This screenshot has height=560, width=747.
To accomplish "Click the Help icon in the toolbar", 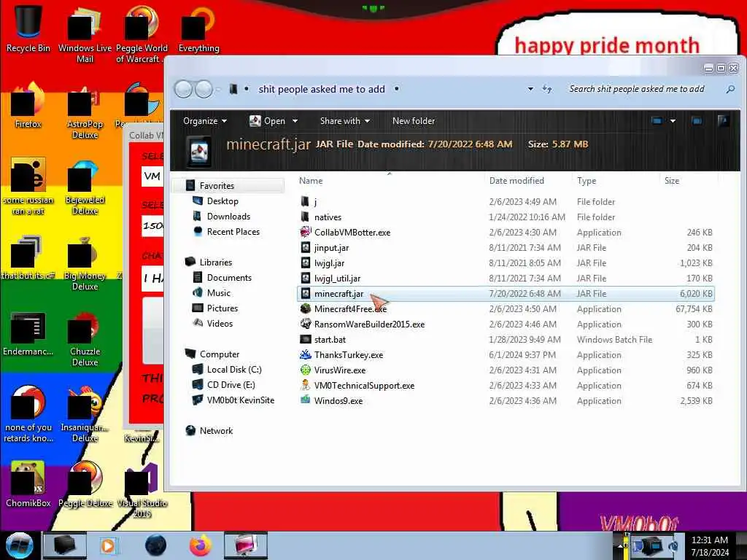I will (723, 121).
